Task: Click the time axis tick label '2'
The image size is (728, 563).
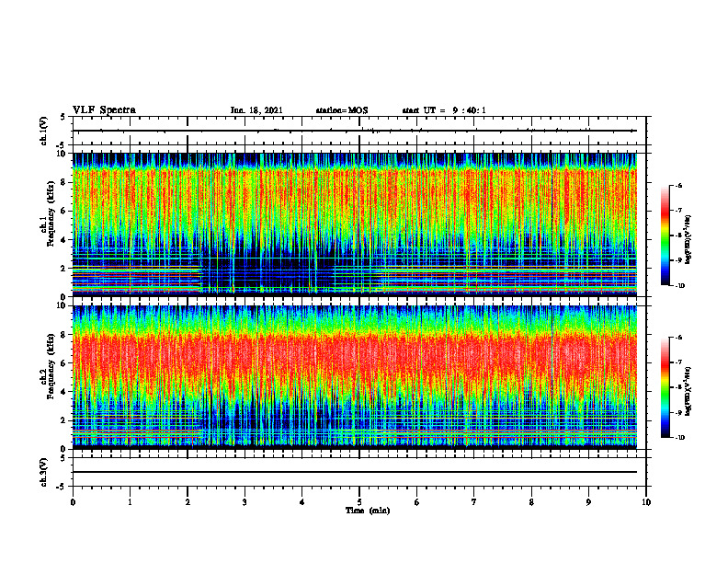Action: (188, 502)
